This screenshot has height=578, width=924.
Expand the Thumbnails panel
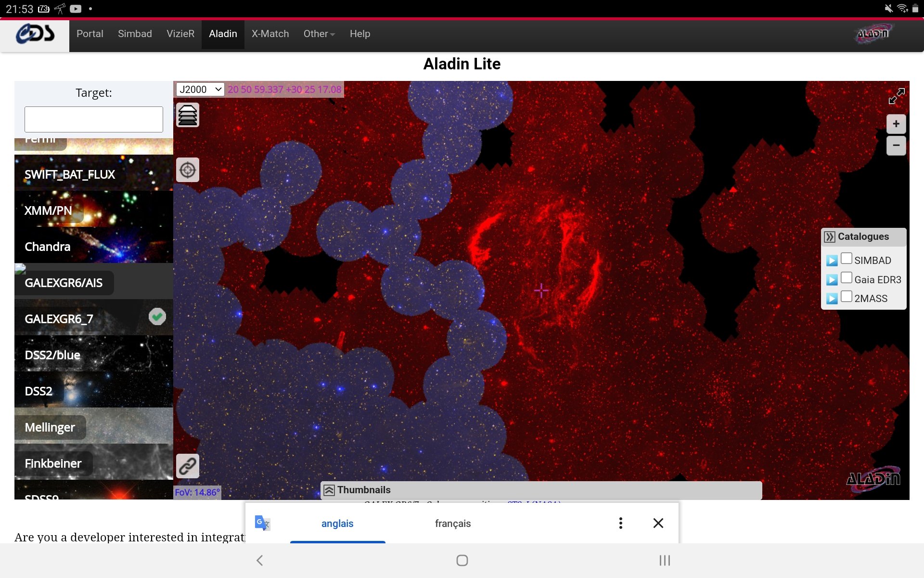pyautogui.click(x=541, y=490)
